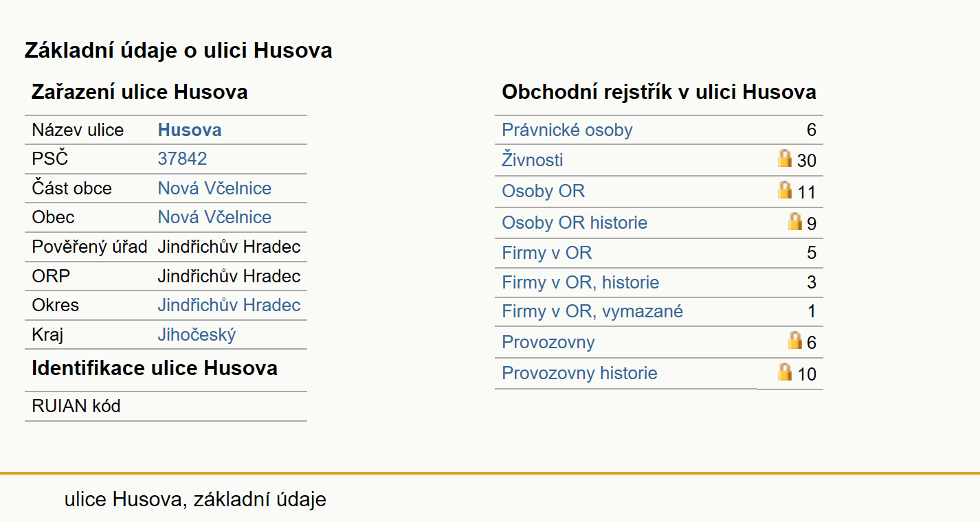Viewport: 980px width, 522px height.
Task: Open the Jihočeský region link
Action: (197, 335)
